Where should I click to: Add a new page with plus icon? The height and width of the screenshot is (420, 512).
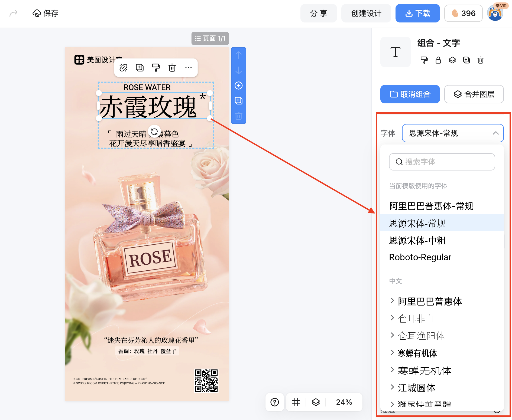click(238, 86)
